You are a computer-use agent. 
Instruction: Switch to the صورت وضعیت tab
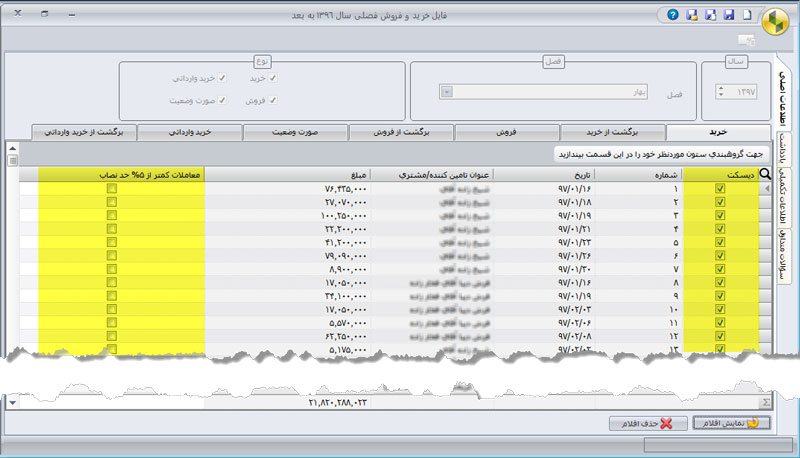[x=295, y=132]
